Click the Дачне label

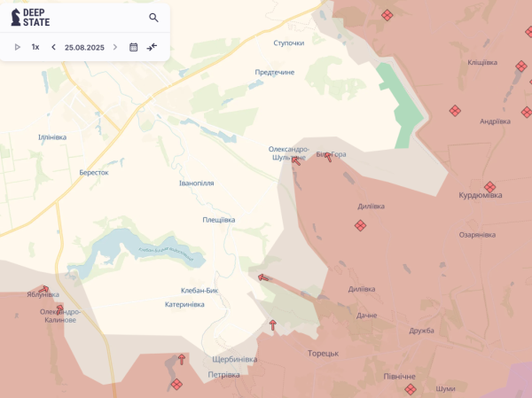tap(367, 316)
